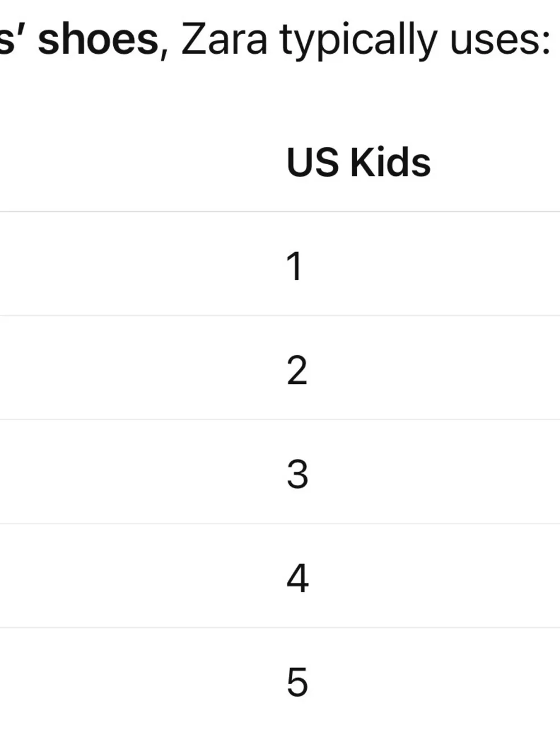This screenshot has width=560, height=747.
Task: Click the row divider between sizes 2 and 3
Action: click(280, 420)
